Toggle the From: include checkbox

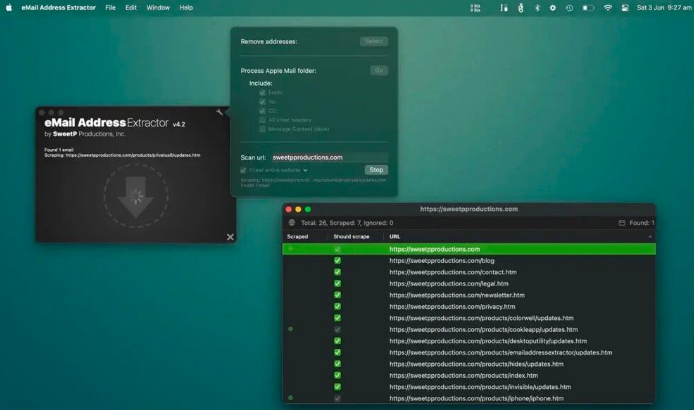coord(262,93)
